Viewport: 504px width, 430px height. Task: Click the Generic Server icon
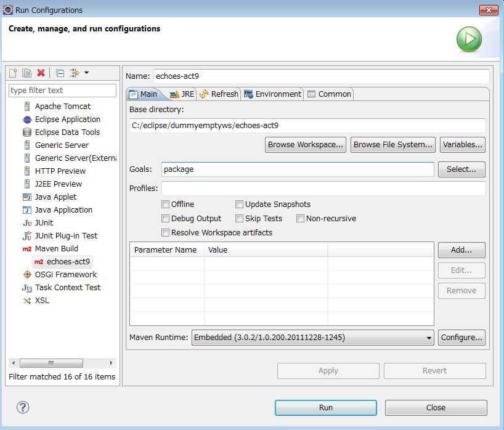pos(27,145)
